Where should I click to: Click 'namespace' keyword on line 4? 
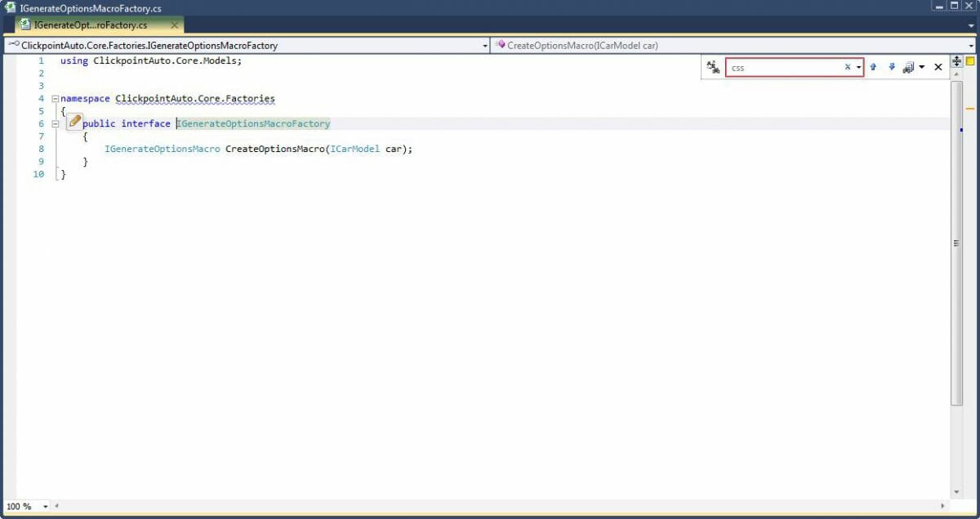pos(85,98)
